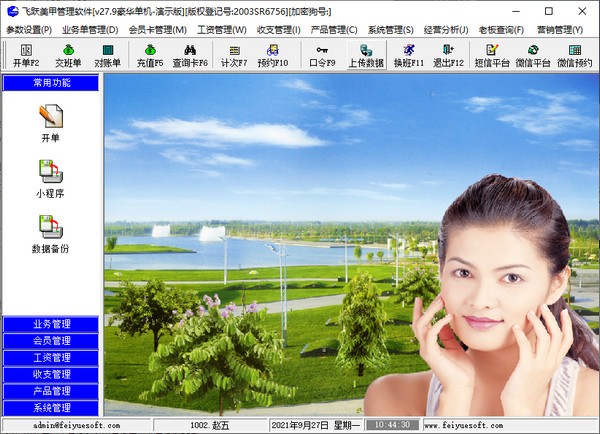This screenshot has height=434, width=600.
Task: Click the 对账单 statement toolbar icon
Action: coord(108,55)
